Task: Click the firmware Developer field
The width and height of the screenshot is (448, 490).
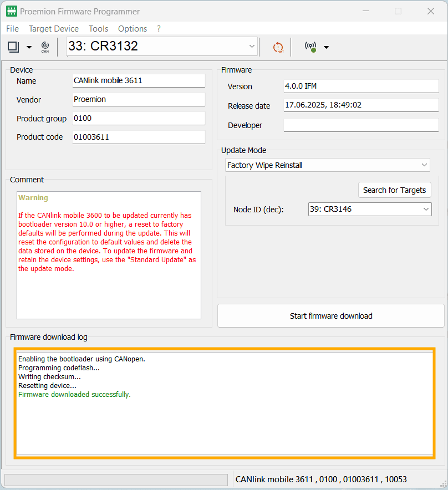Action: tap(360, 125)
